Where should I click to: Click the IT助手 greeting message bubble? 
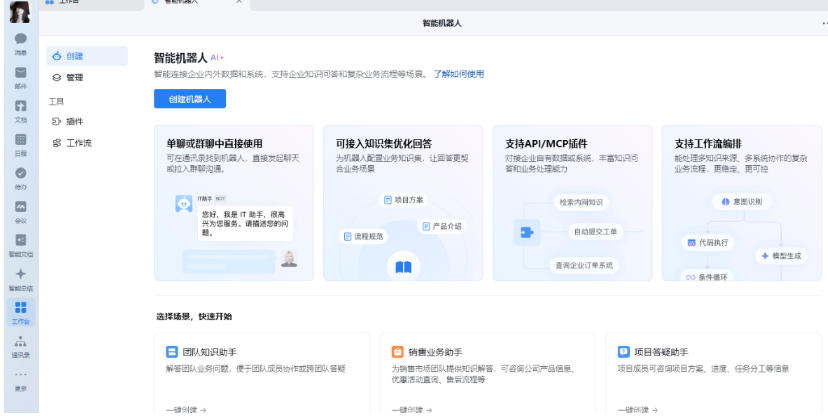click(245, 223)
